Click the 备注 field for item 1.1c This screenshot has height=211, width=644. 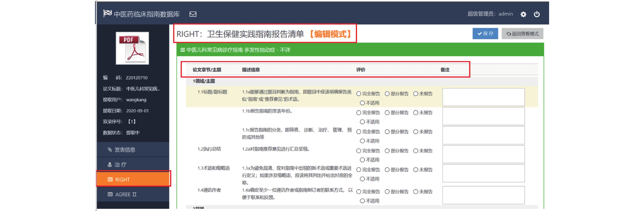coord(483,135)
